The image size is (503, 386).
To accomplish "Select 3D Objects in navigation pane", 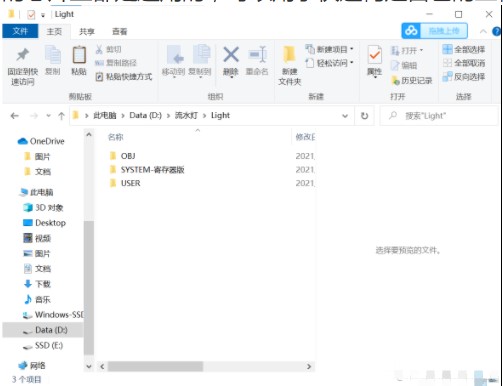I will pos(43,208).
